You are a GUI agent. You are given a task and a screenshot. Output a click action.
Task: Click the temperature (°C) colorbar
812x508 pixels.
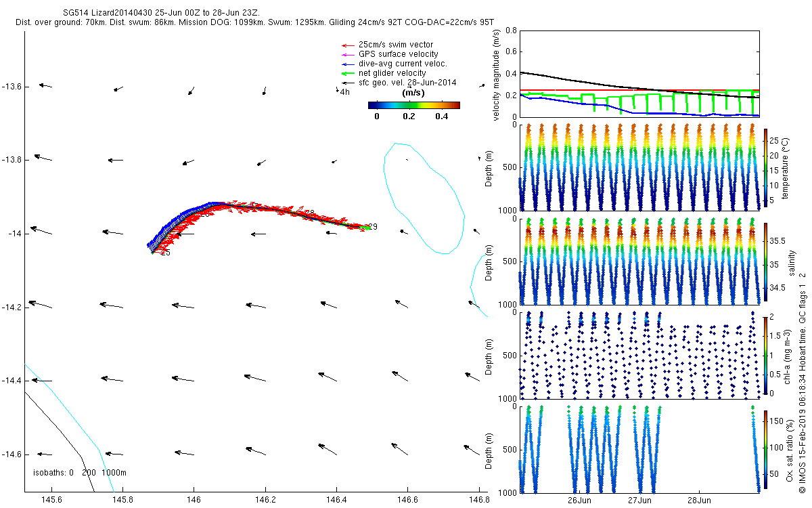[765, 169]
